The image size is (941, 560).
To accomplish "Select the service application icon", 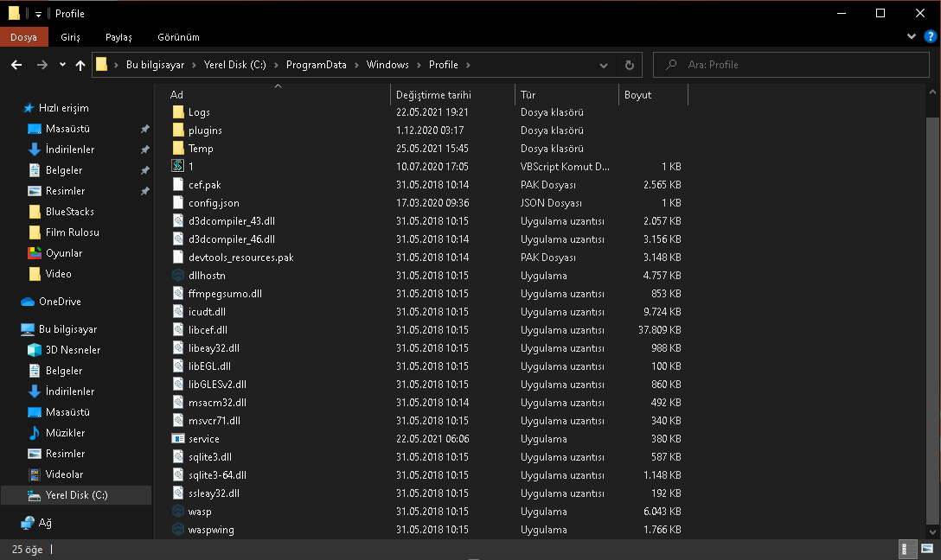I will tap(177, 439).
